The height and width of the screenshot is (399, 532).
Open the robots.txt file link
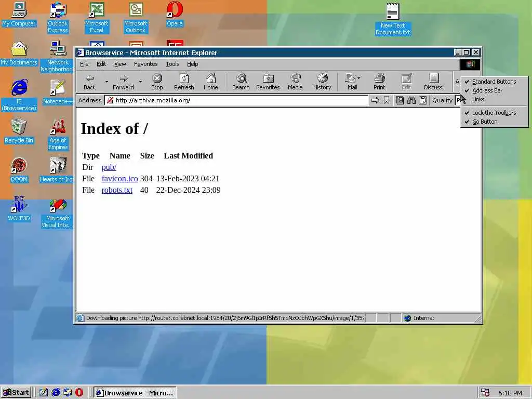117,190
